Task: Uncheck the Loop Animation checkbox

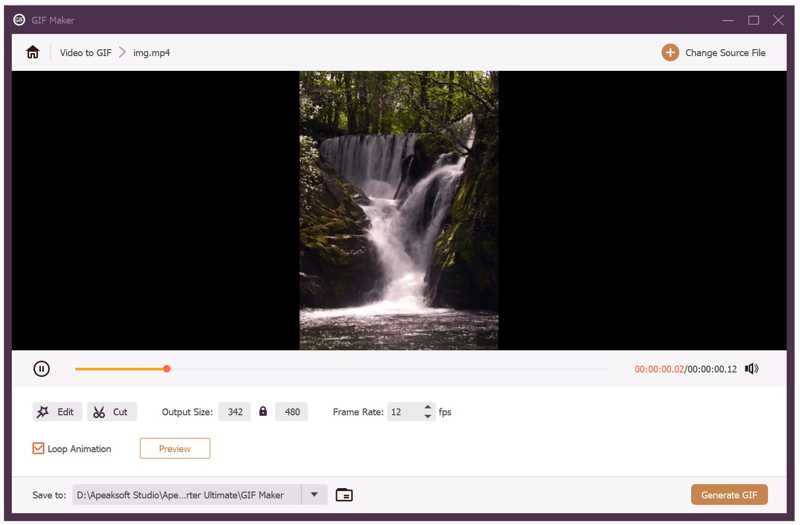Action: click(x=38, y=448)
